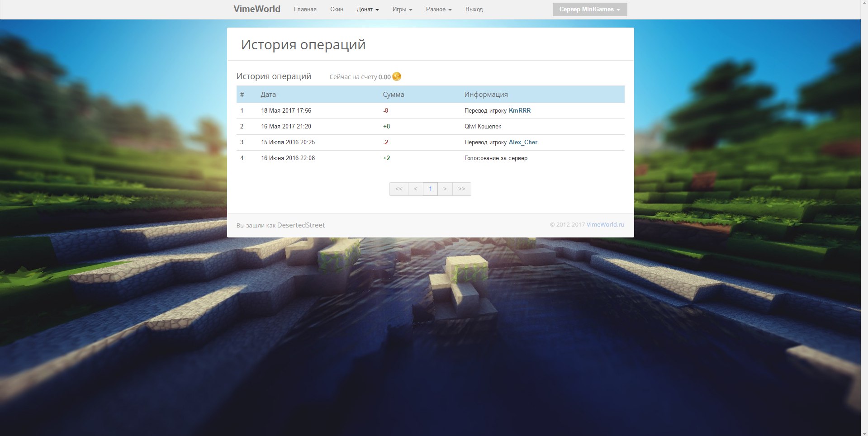Screen dimensions: 868x436
Task: Click the VimeWorld brand logo
Action: [257, 9]
